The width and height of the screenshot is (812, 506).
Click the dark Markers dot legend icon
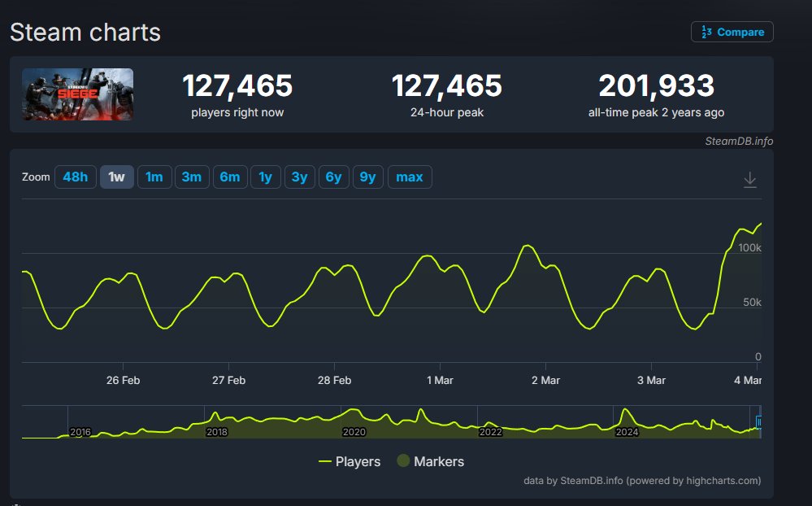coord(405,461)
